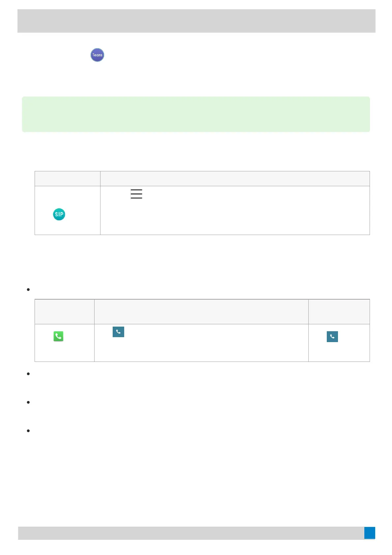
Task: Click the gray footer bar
Action: click(191, 533)
